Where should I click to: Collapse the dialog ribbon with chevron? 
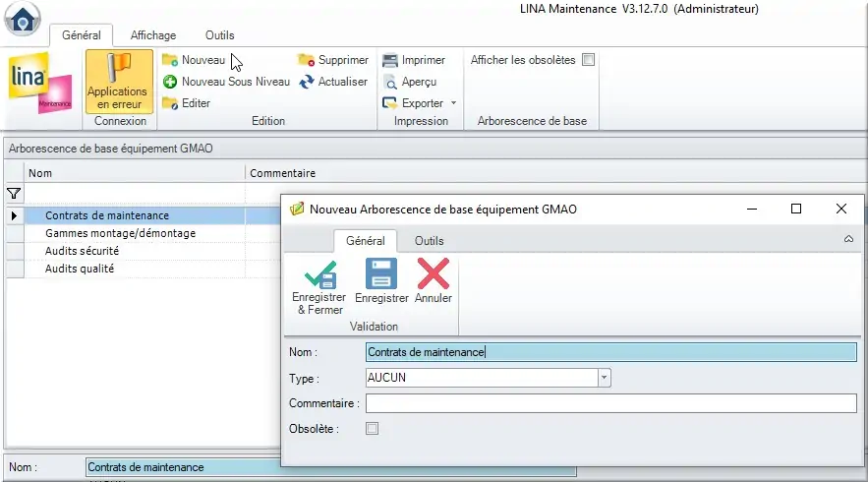tap(848, 239)
